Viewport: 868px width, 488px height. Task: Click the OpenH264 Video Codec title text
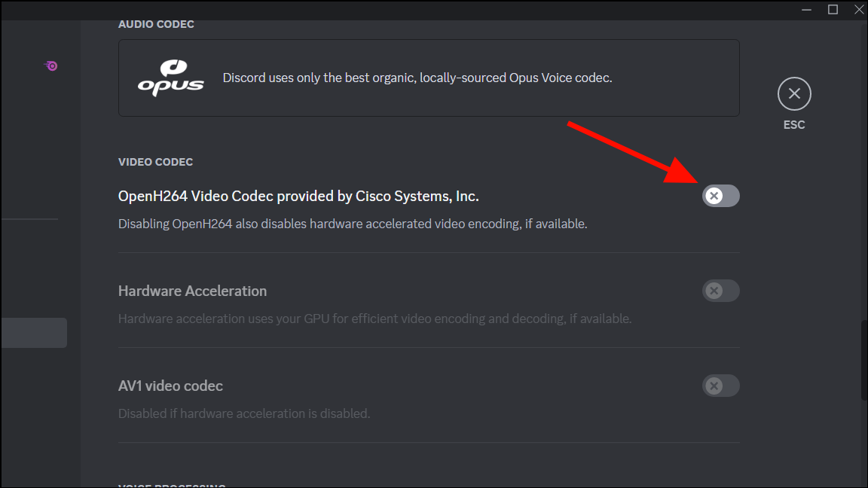pos(298,197)
